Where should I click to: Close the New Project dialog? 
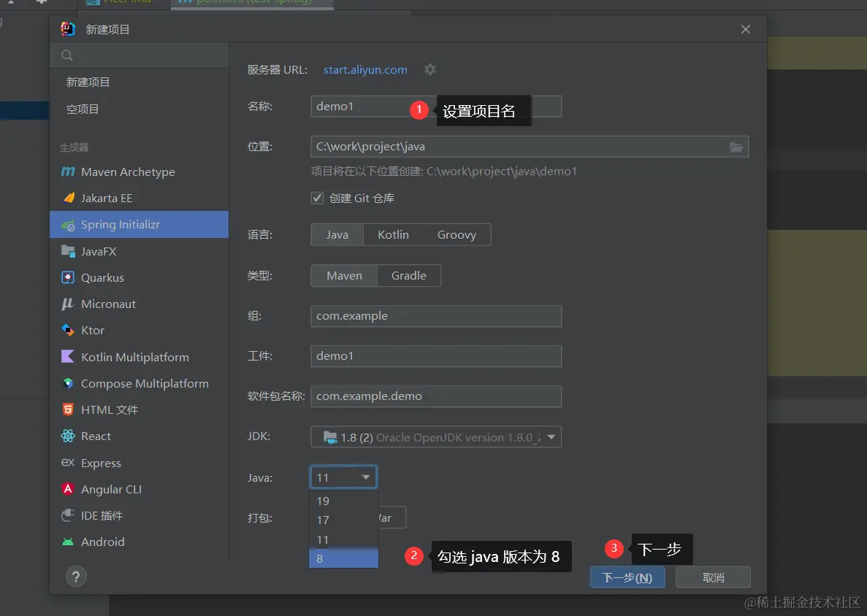745,29
